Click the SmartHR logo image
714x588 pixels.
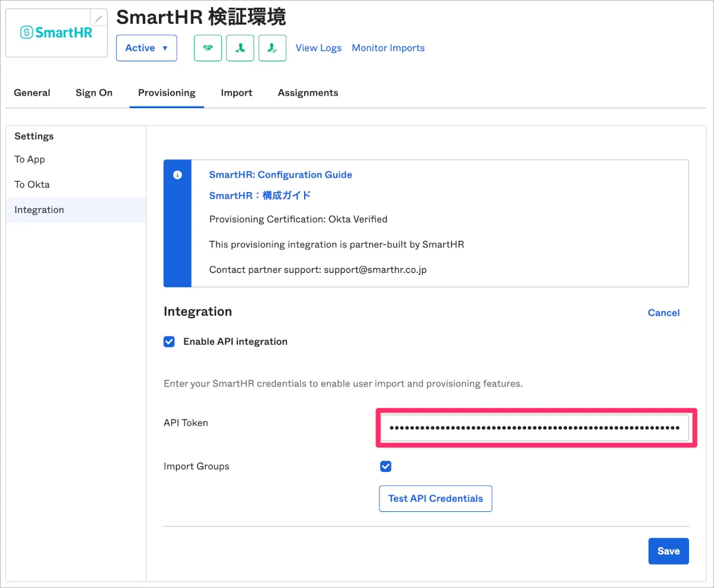click(57, 33)
